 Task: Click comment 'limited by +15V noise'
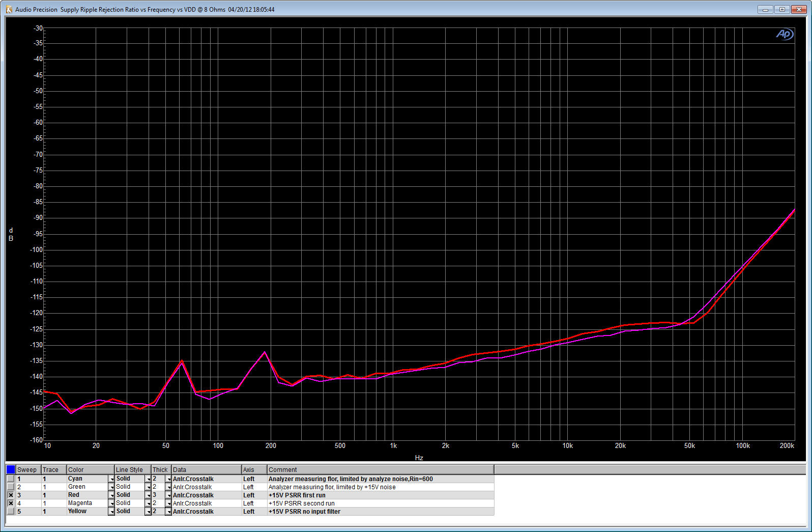tap(332, 487)
